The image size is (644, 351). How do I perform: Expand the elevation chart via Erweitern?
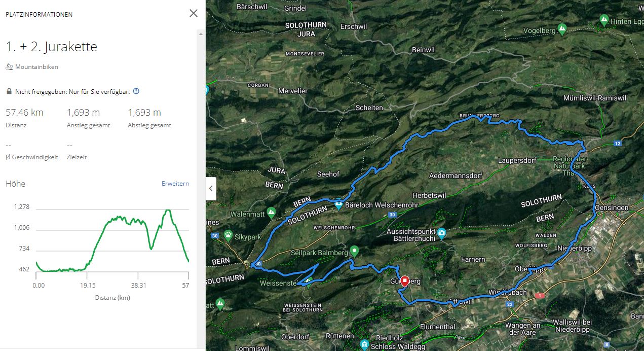[175, 184]
